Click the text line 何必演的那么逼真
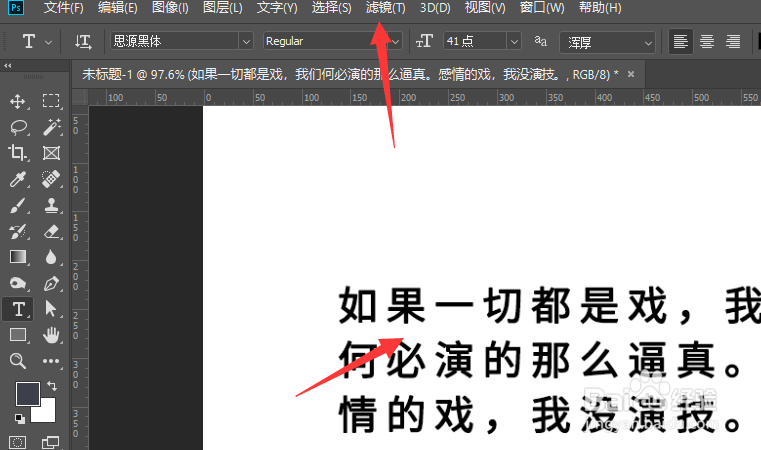 coord(540,360)
